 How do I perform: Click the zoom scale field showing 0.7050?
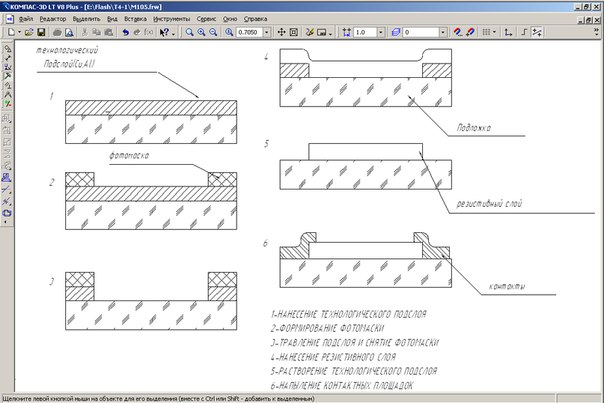point(249,32)
